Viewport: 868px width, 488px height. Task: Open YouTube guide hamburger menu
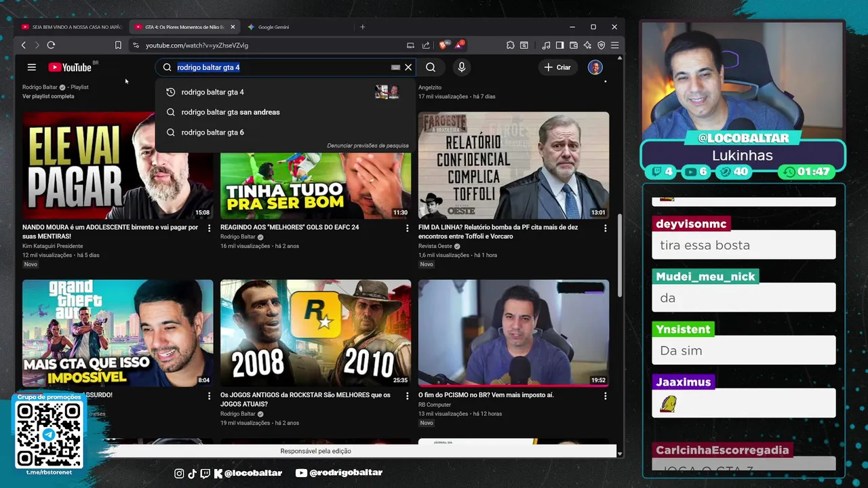coord(32,67)
